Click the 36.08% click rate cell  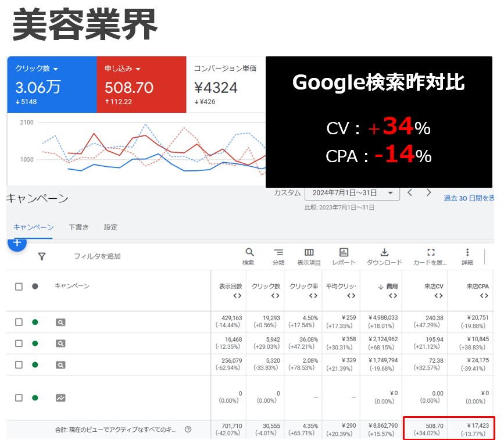click(303, 344)
